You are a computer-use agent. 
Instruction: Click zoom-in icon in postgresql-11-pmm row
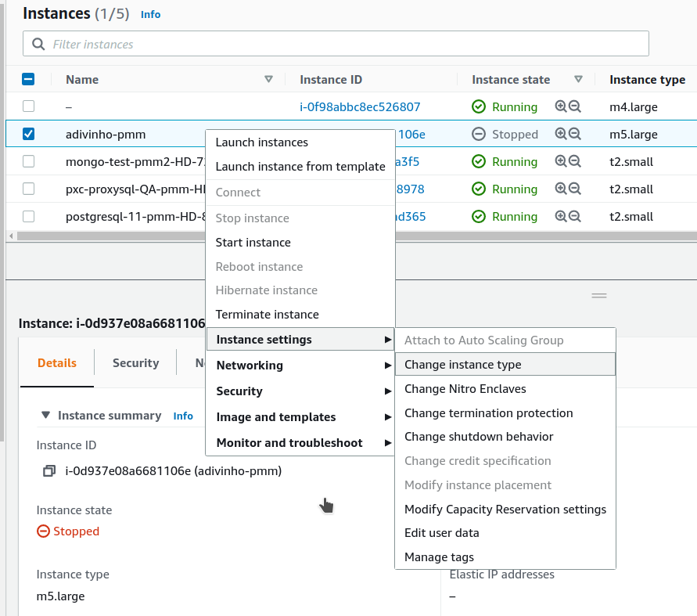(x=561, y=216)
